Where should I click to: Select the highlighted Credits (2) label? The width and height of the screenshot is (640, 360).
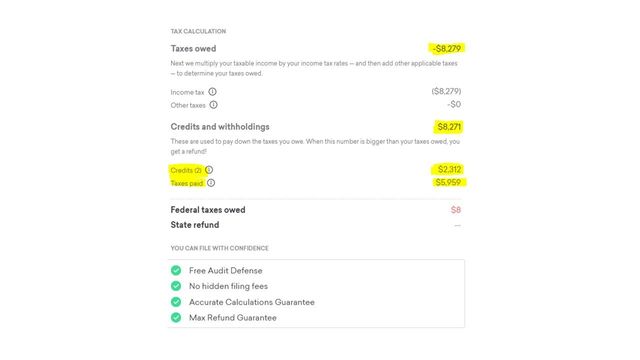tap(186, 170)
